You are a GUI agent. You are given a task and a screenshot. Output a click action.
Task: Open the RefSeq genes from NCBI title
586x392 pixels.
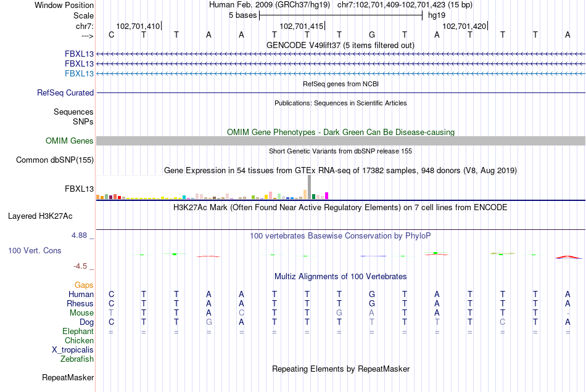click(x=340, y=84)
